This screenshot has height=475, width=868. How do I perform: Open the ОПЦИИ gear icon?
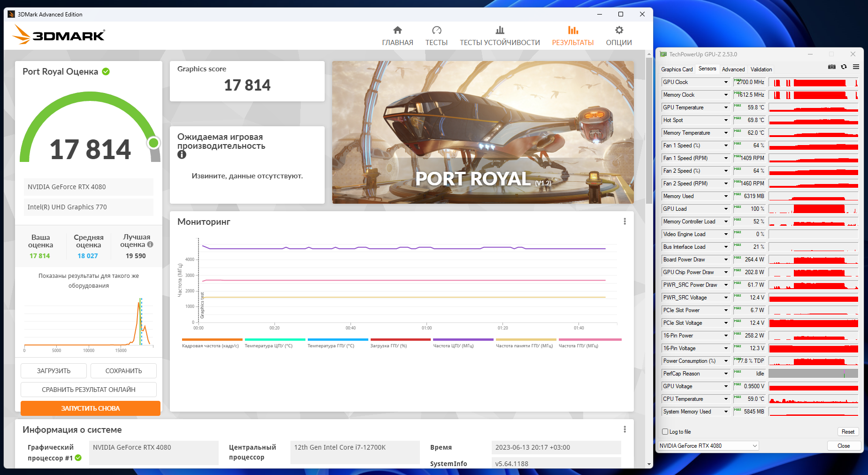619,30
